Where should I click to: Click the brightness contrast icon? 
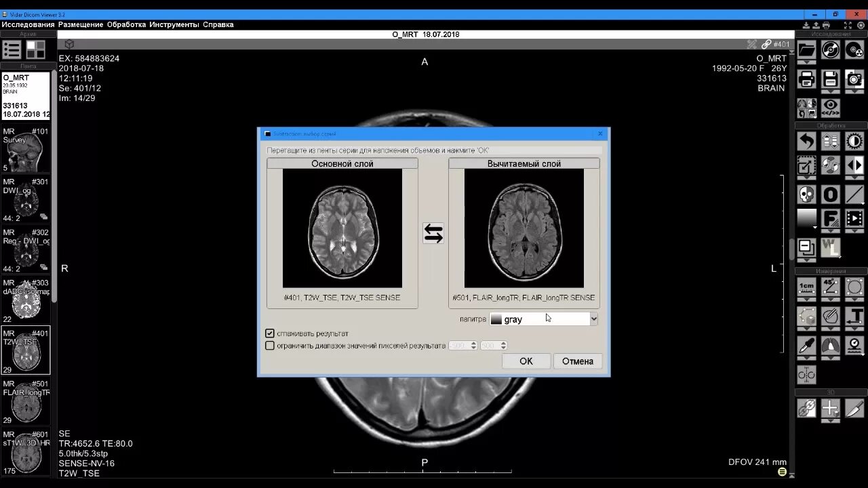[x=854, y=141]
